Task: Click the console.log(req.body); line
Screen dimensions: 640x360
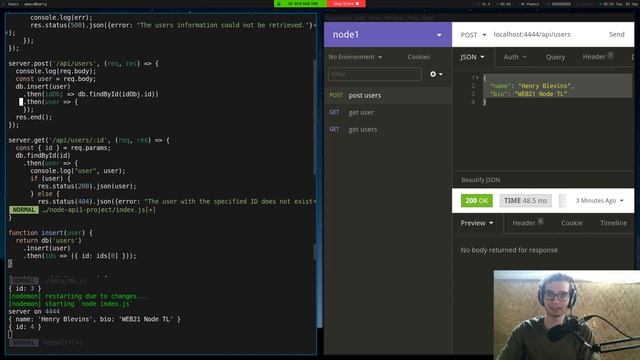Action: tap(56, 71)
